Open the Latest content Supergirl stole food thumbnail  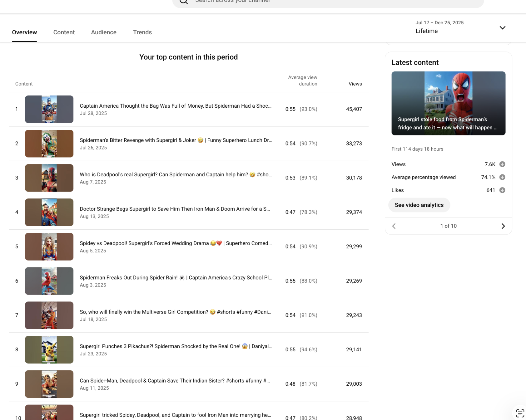[x=448, y=103]
